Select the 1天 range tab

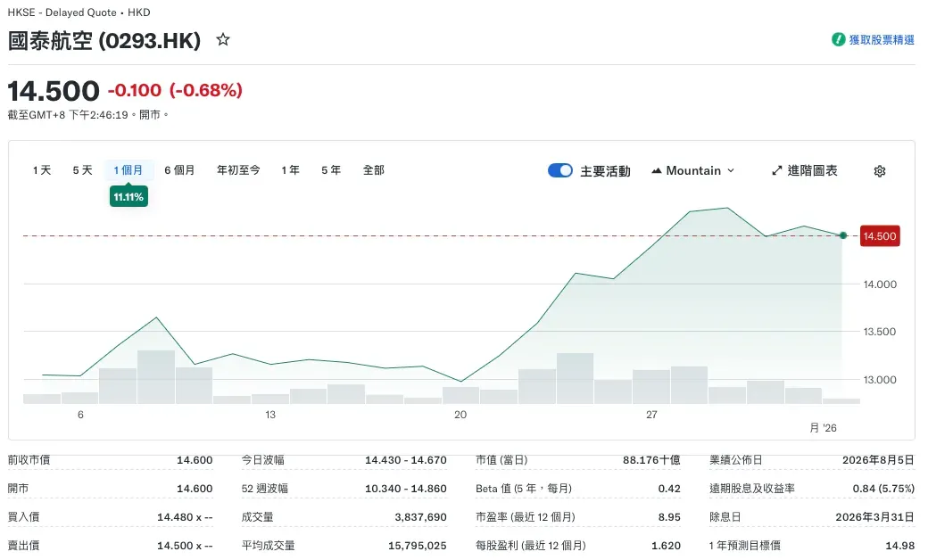click(42, 170)
